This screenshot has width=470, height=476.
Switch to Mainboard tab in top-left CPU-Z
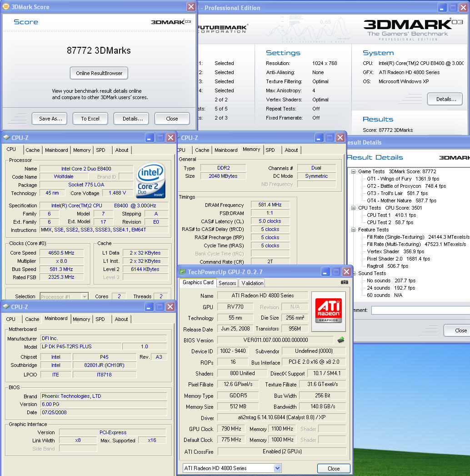pos(56,150)
